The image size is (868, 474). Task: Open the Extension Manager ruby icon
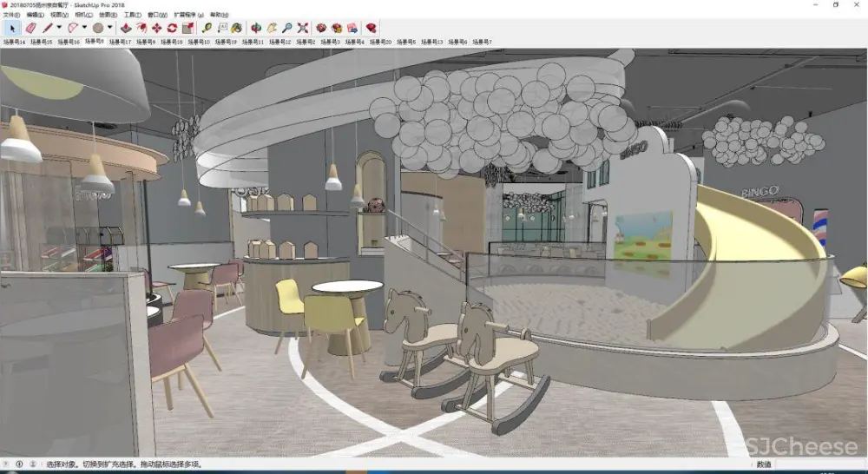(x=372, y=28)
